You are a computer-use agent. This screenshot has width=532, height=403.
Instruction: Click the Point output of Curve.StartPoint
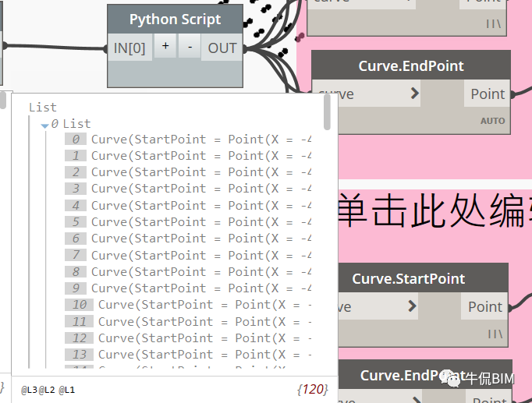point(485,307)
